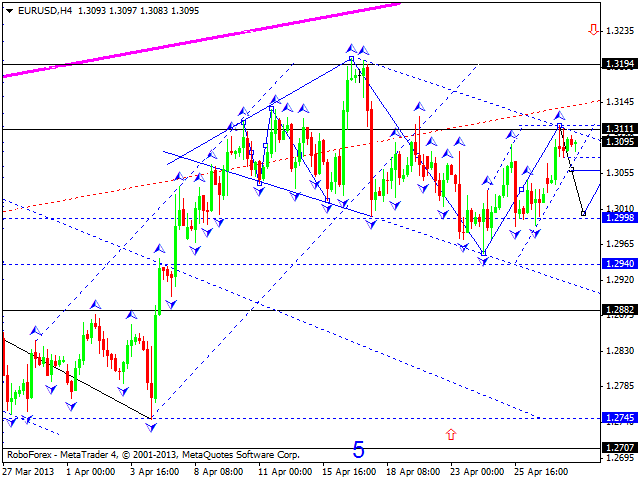Click the red down arrow marker
Viewport: 640px width, 480px height.
click(595, 31)
